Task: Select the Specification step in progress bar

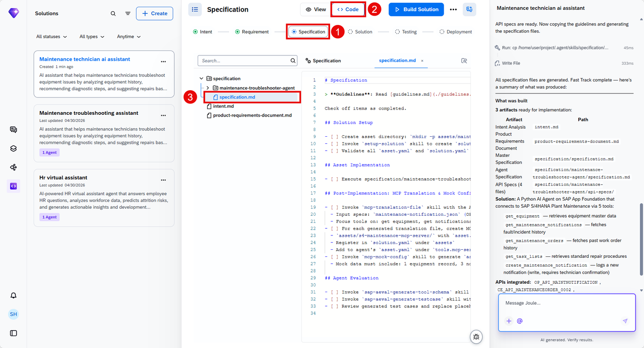Action: (309, 32)
